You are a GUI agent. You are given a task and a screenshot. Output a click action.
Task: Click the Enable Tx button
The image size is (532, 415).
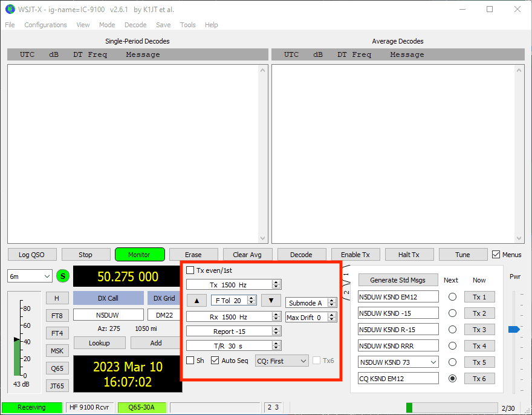tap(355, 255)
